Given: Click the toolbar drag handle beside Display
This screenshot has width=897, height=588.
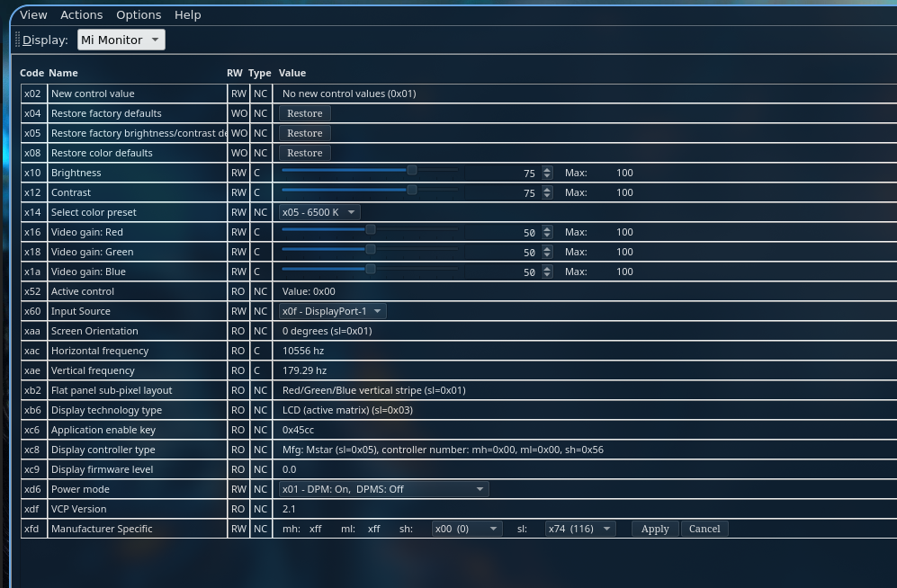Looking at the screenshot, I should tap(17, 40).
